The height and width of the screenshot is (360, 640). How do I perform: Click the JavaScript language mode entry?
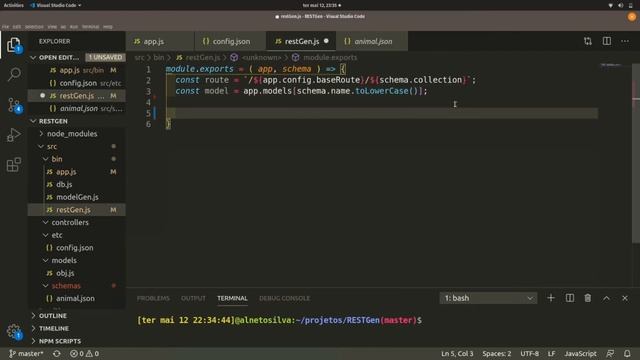pos(580,353)
